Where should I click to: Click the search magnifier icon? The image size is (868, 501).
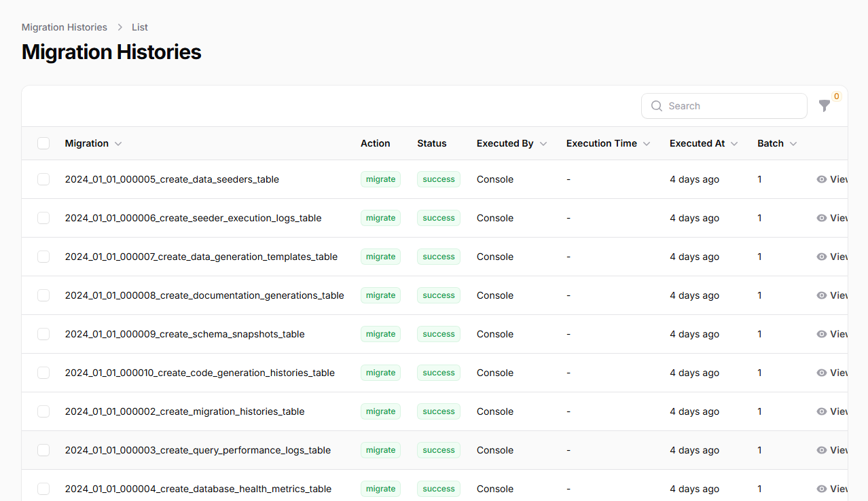(x=657, y=106)
